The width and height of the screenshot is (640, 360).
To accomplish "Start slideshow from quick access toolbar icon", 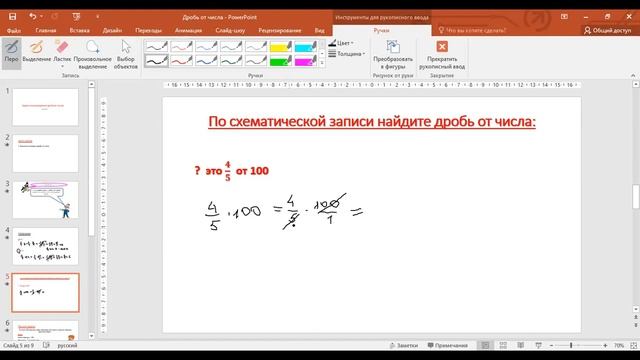I will coord(76,17).
